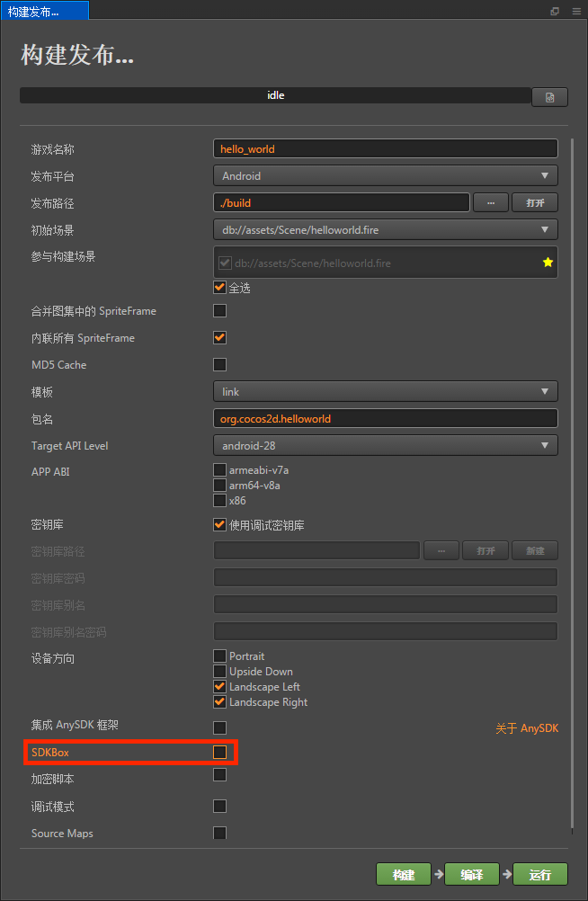This screenshot has width=588, height=901.
Task: Disable Landscape Right orientation
Action: (x=219, y=702)
